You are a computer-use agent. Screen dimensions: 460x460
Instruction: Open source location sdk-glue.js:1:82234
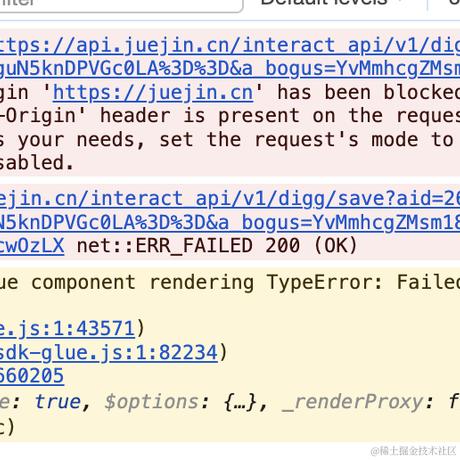109,352
